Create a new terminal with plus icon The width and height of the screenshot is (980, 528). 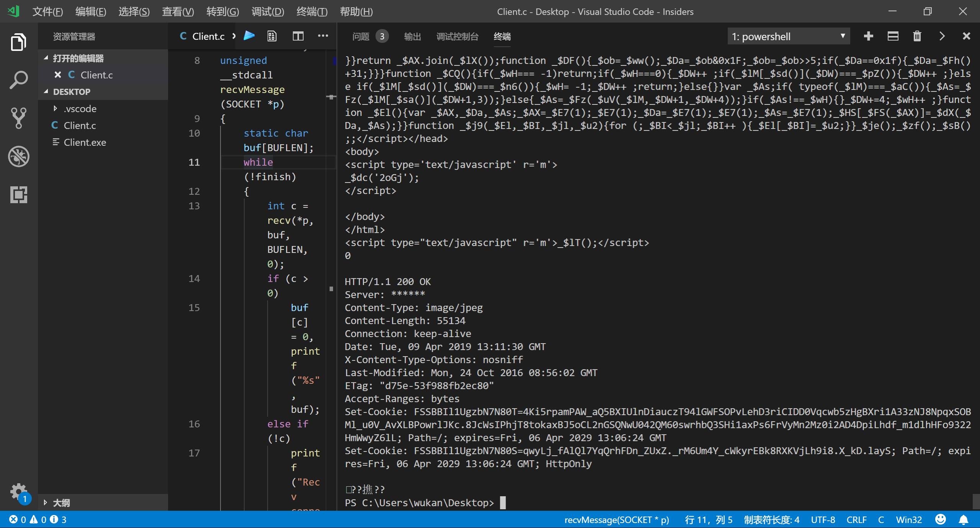click(869, 36)
